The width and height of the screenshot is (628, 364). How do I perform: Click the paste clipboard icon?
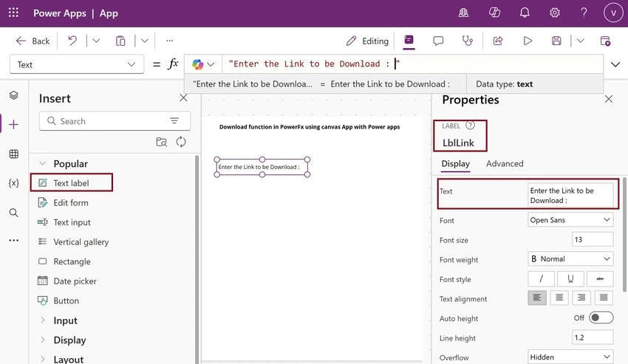tap(120, 41)
